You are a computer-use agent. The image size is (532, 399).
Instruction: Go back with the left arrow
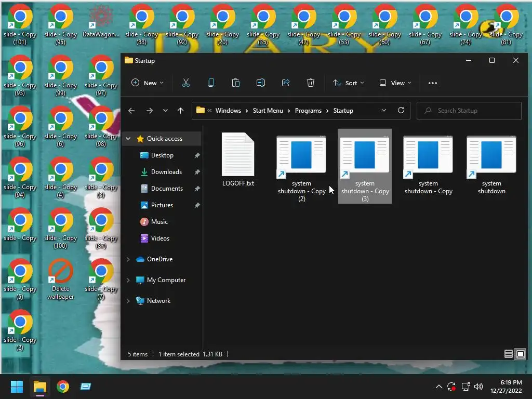pos(131,111)
